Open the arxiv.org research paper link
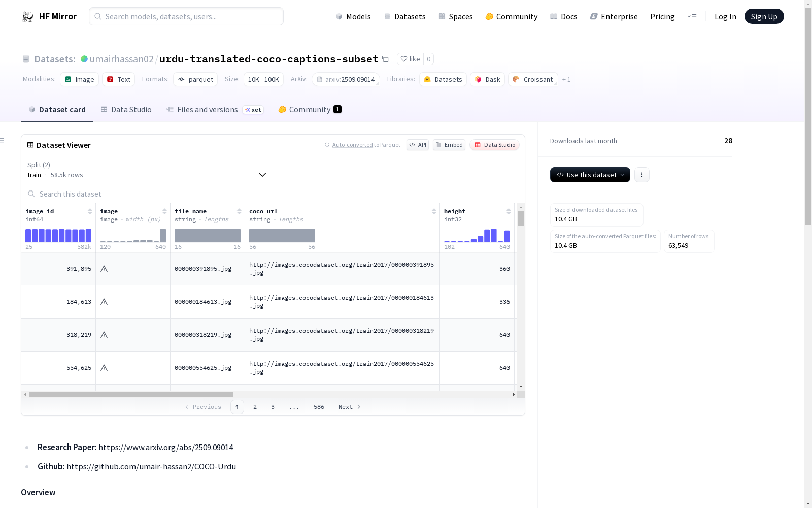Viewport: 812px width, 508px height. [166, 447]
